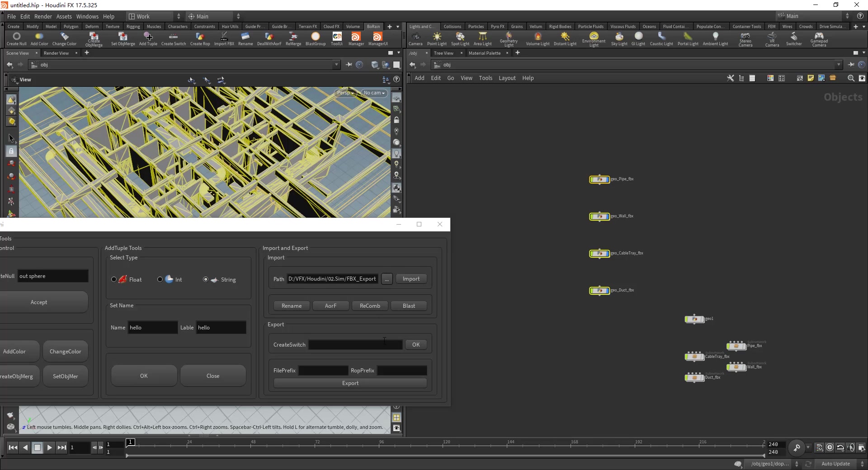Expand the No cam camera menu

(374, 93)
